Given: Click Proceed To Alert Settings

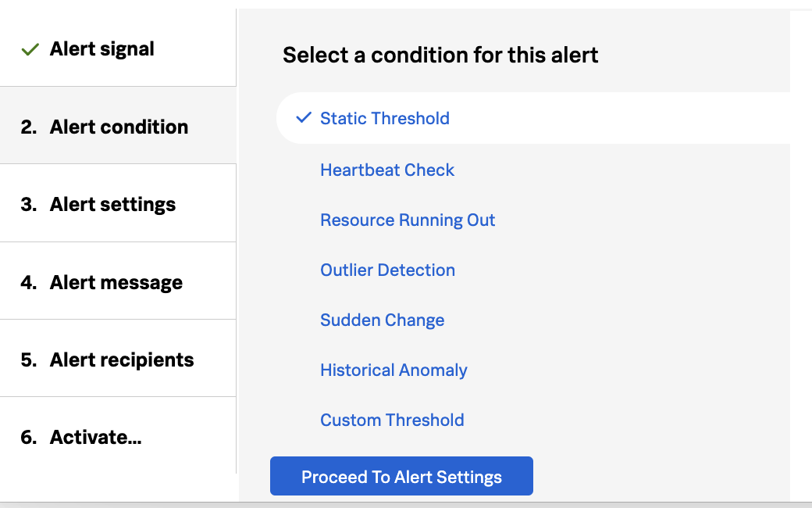Looking at the screenshot, I should point(401,475).
